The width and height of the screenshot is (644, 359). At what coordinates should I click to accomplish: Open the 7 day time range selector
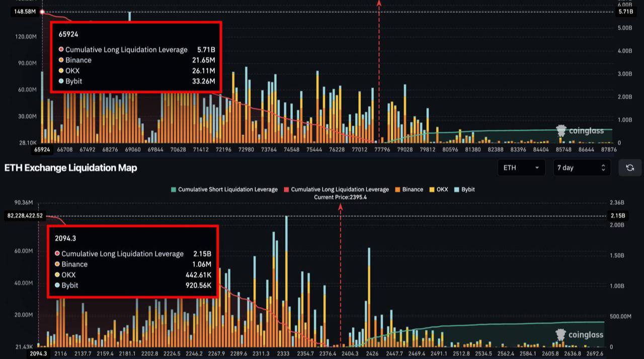click(x=582, y=167)
